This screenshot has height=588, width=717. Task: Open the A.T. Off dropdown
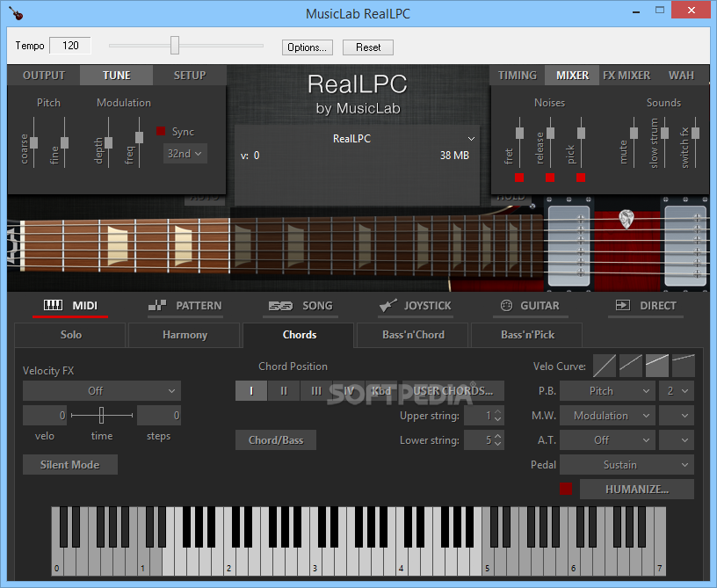point(607,439)
